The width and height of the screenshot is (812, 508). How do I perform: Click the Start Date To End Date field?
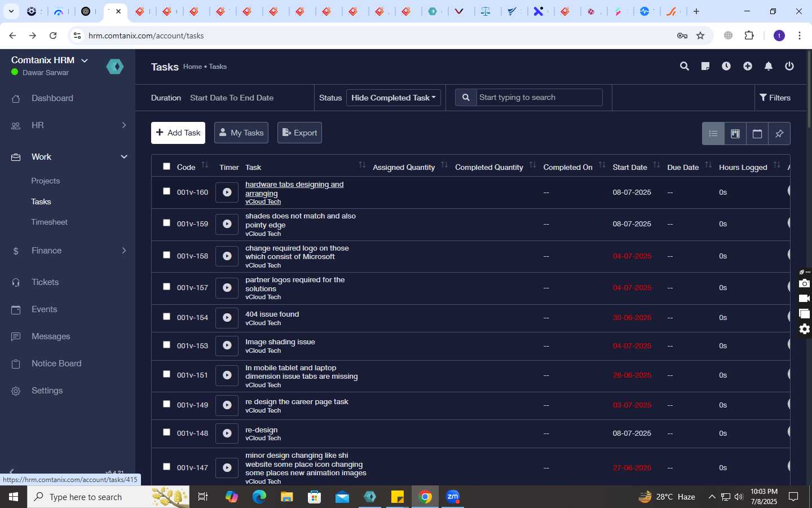pyautogui.click(x=232, y=98)
